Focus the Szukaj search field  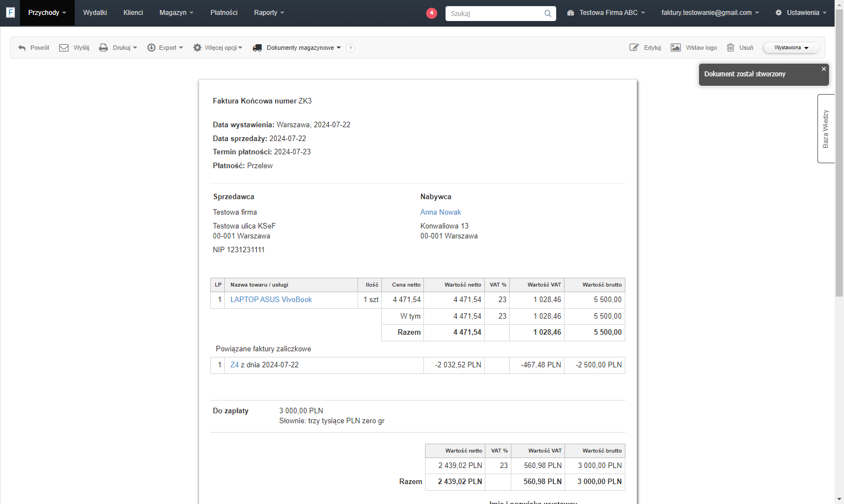click(495, 13)
